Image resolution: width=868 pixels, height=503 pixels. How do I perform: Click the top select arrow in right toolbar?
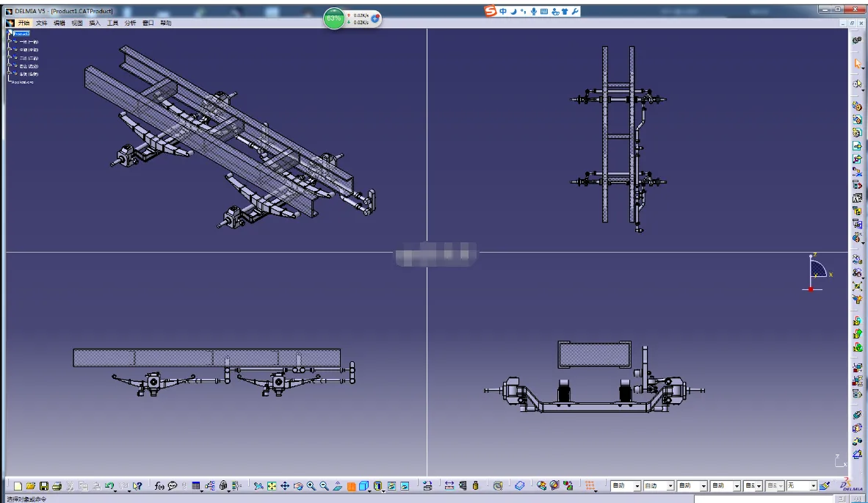(x=857, y=63)
